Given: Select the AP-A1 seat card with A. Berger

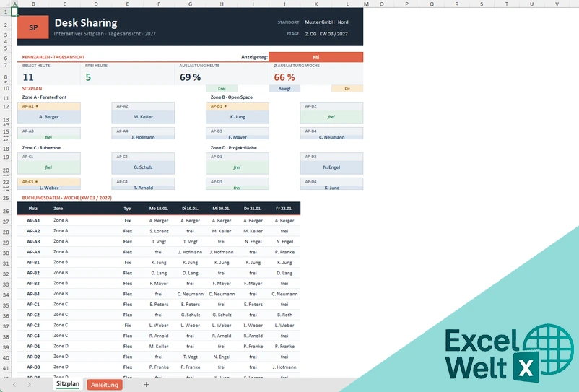Looking at the screenshot, I should coord(49,113).
